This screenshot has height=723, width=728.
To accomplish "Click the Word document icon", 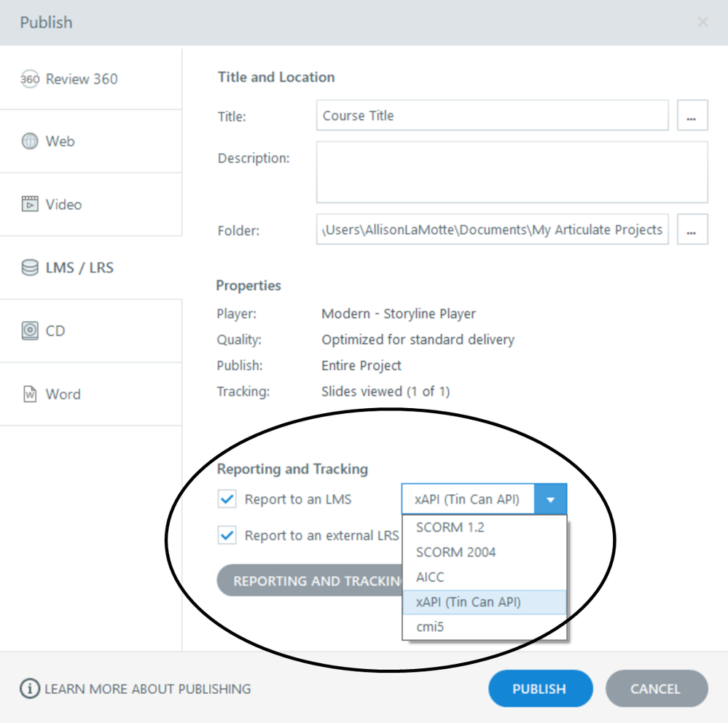I will 30,394.
